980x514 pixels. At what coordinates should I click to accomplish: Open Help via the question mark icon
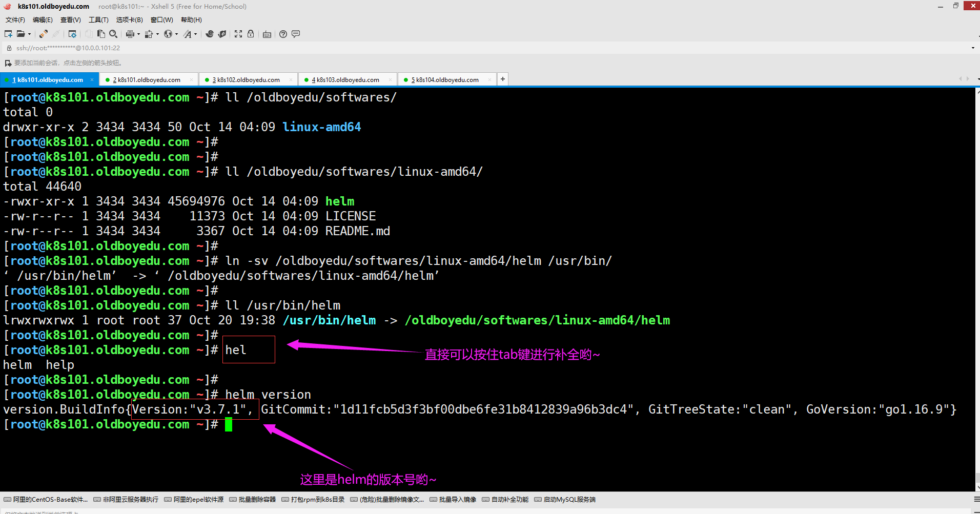[283, 34]
